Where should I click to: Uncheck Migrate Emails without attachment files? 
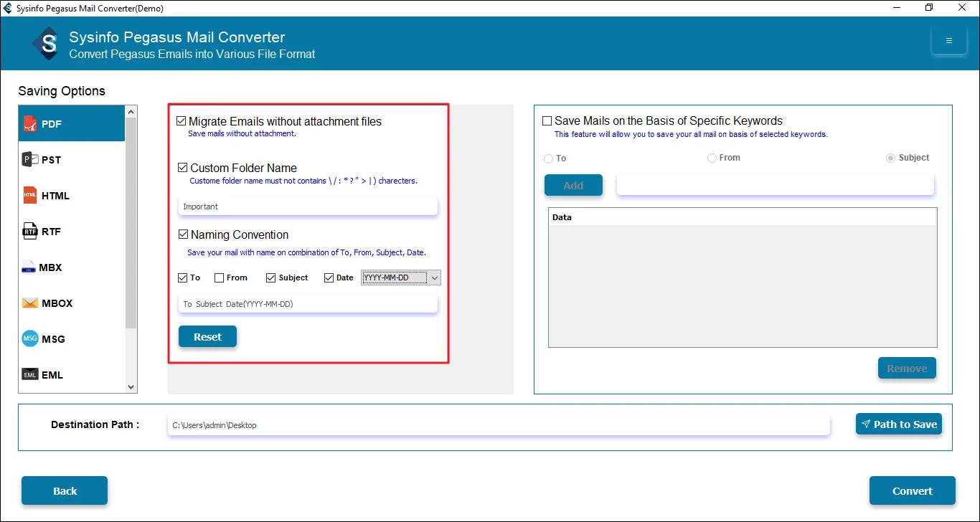click(182, 121)
